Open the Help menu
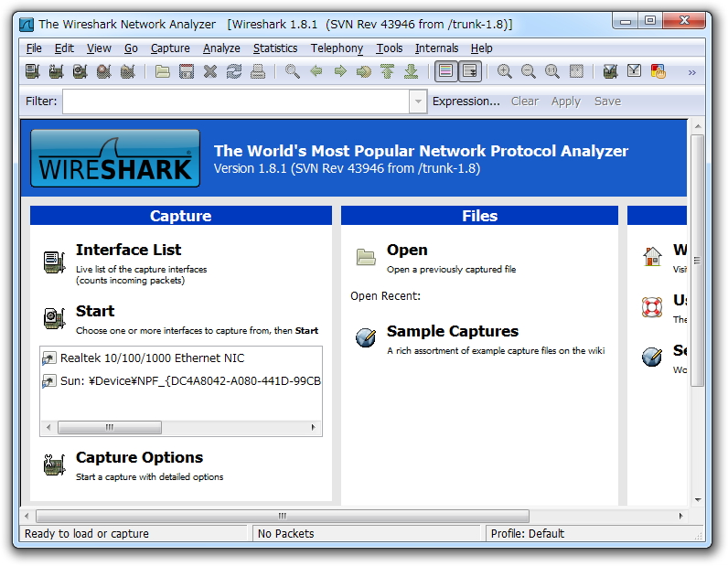728x566 pixels. [x=481, y=48]
